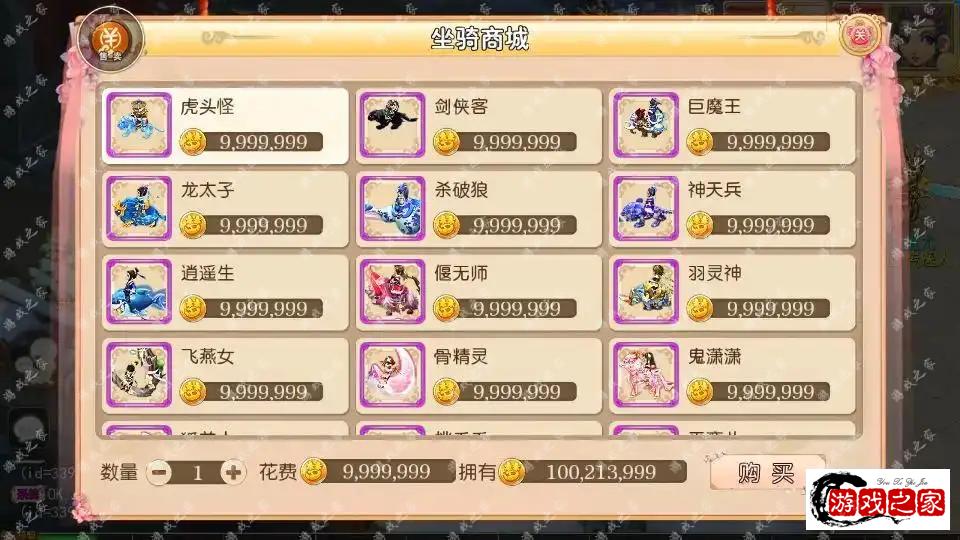960x540 pixels.
Task: Choose the 神天兵 purple mount icon
Action: 646,208
